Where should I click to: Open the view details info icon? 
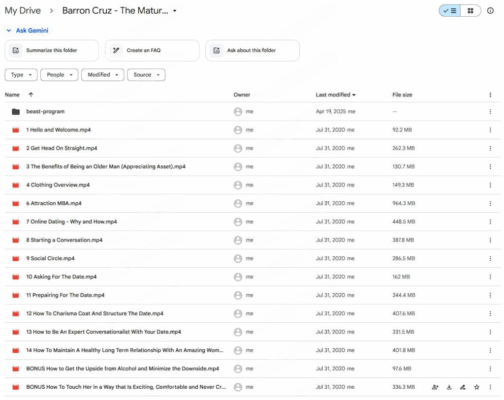(x=490, y=11)
